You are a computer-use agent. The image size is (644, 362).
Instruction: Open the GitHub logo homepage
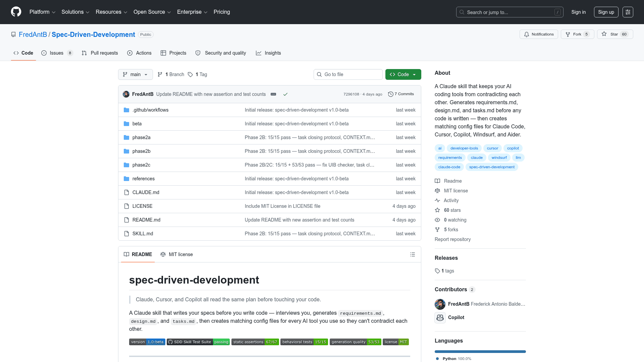16,12
